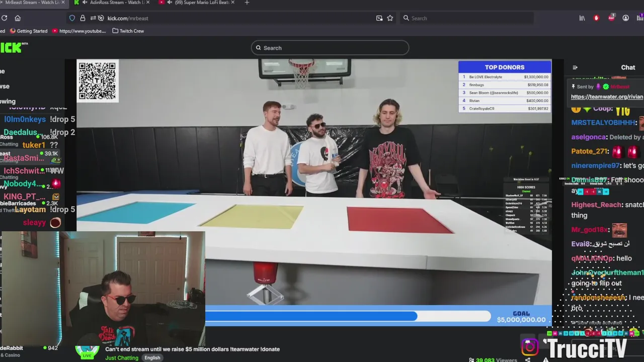Open the Adblock Plus extension icon

[x=611, y=18]
